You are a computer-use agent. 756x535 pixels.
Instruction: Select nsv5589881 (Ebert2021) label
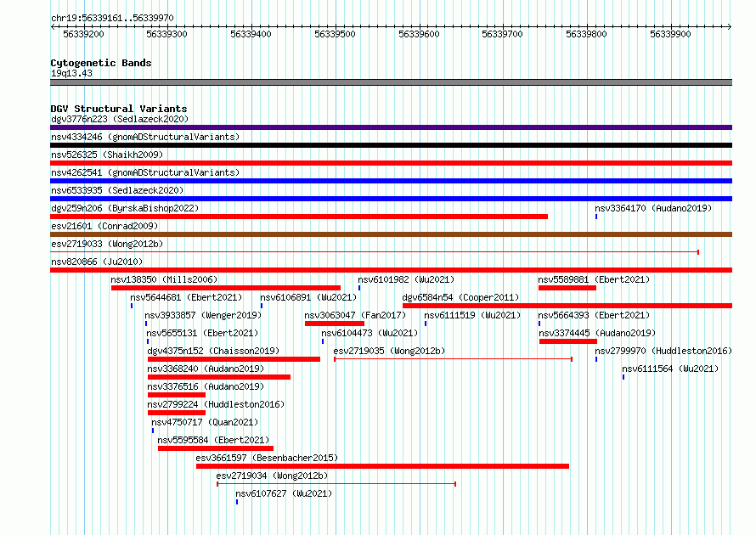pos(594,279)
